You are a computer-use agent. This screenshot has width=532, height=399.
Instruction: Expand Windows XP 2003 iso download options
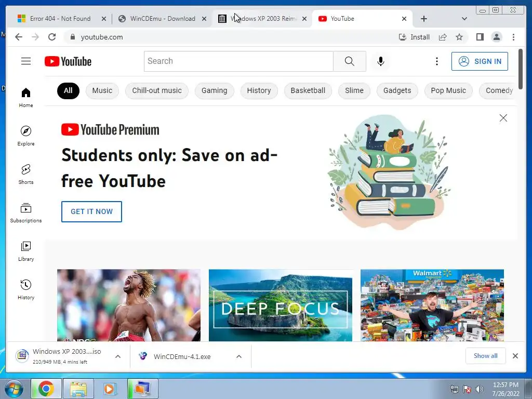point(118,356)
